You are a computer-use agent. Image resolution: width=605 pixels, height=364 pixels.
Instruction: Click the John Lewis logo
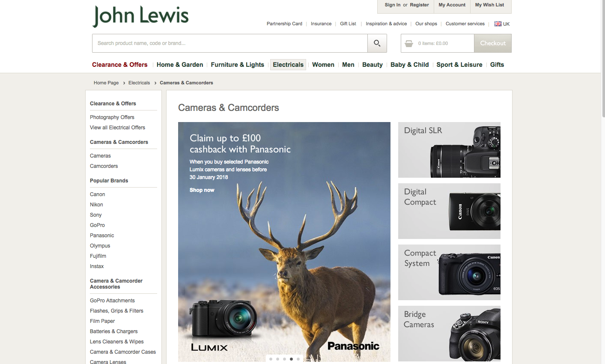(x=140, y=16)
